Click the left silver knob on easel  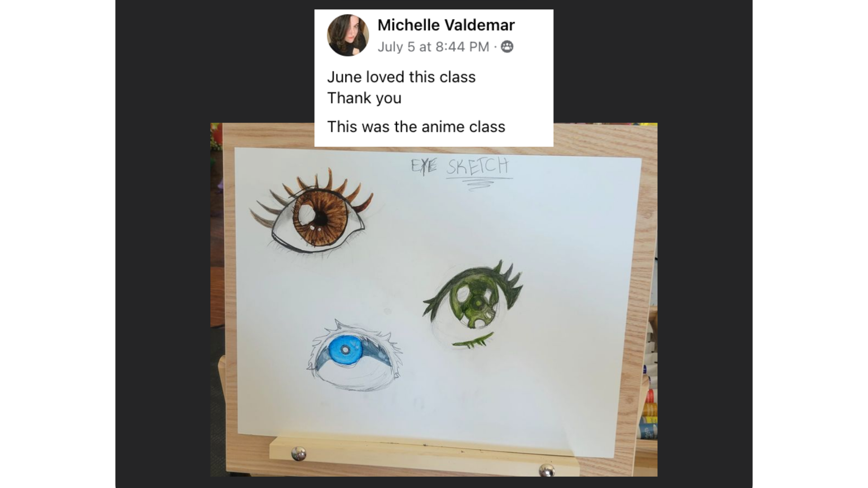298,453
